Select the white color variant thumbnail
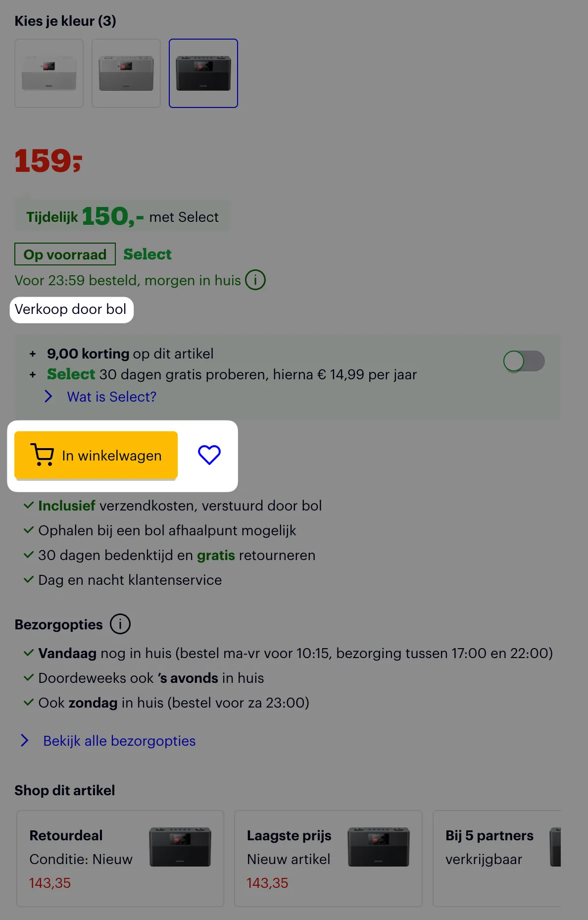 (x=49, y=73)
